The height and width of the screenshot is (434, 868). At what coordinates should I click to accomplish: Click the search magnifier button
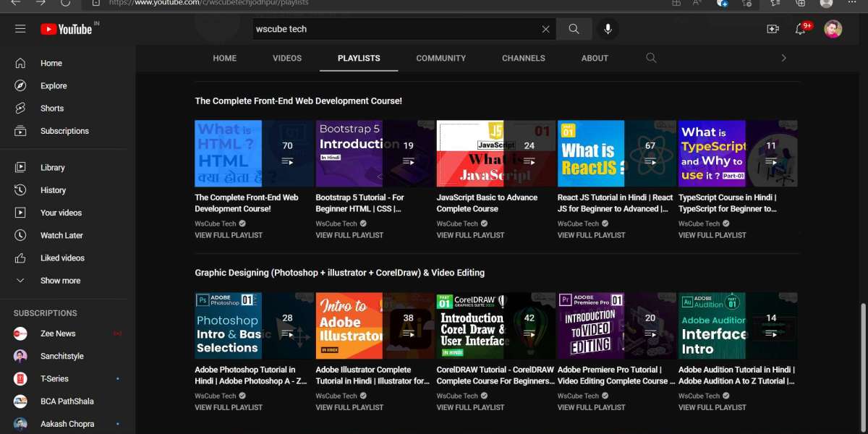574,29
